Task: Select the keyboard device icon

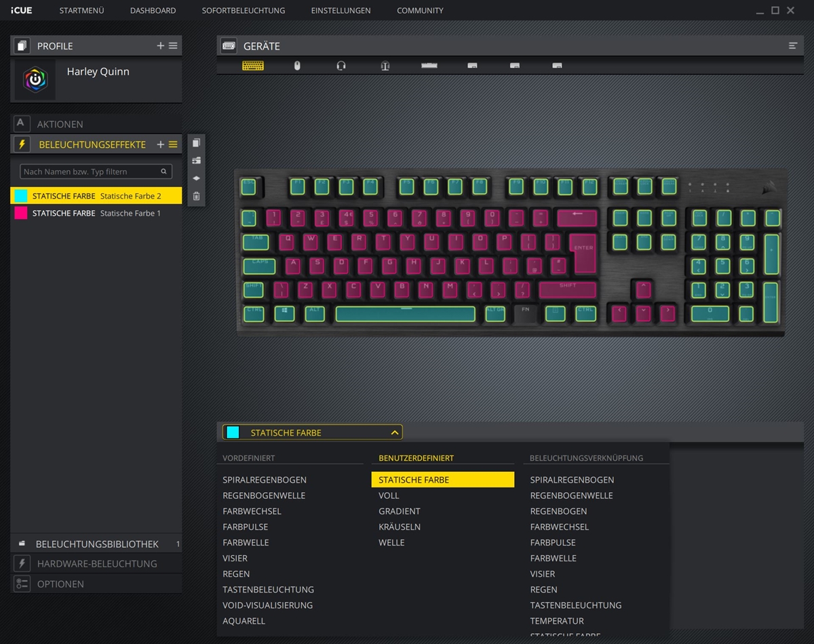Action: 253,66
